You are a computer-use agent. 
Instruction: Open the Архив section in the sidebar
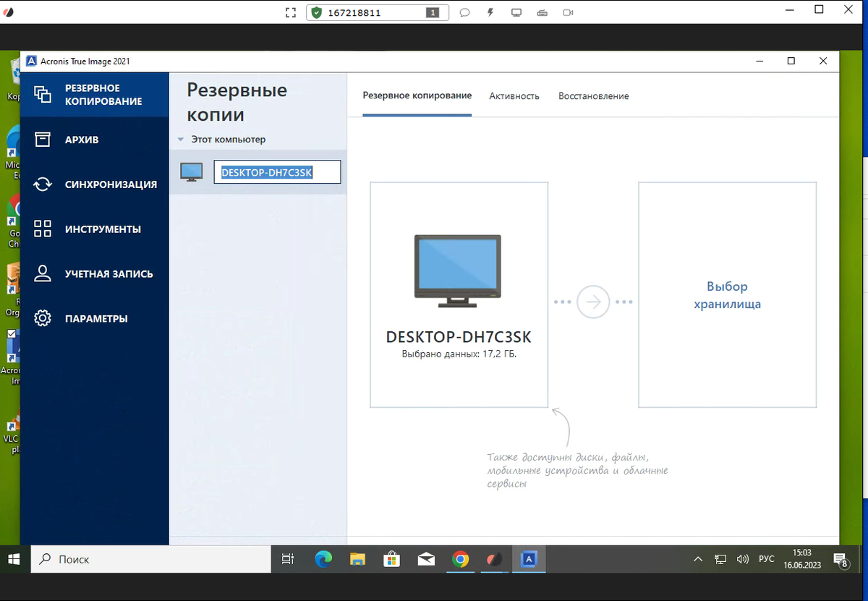pyautogui.click(x=80, y=139)
